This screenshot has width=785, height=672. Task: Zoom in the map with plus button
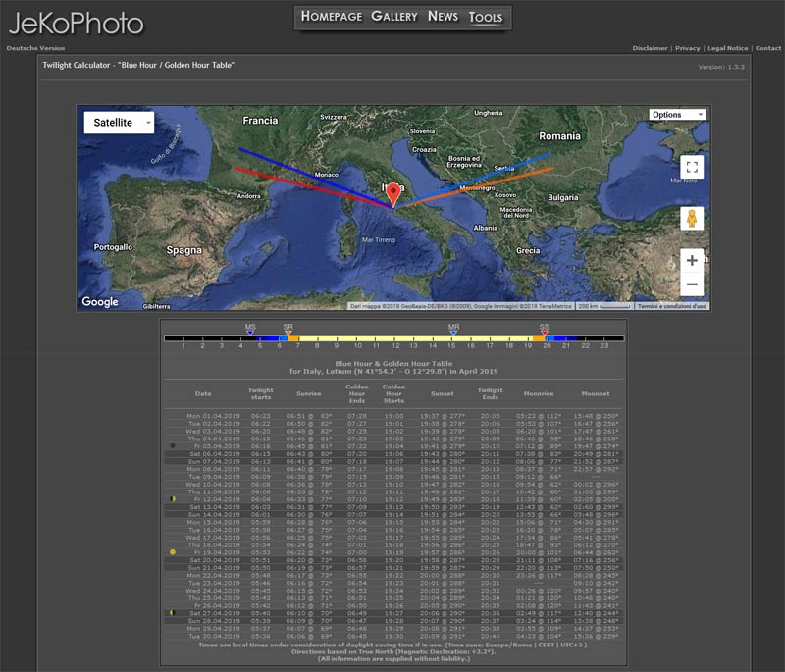pos(692,260)
